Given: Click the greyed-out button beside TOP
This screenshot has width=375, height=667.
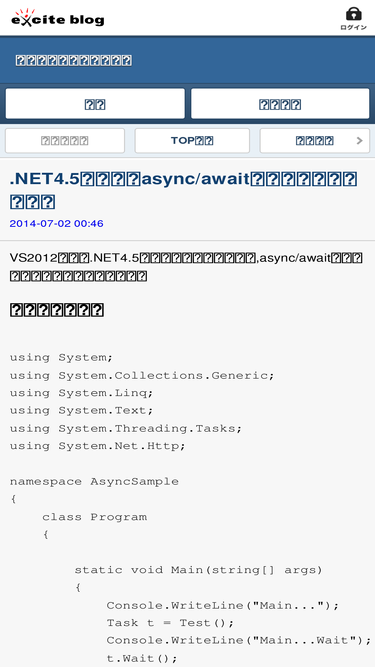Looking at the screenshot, I should pos(65,141).
